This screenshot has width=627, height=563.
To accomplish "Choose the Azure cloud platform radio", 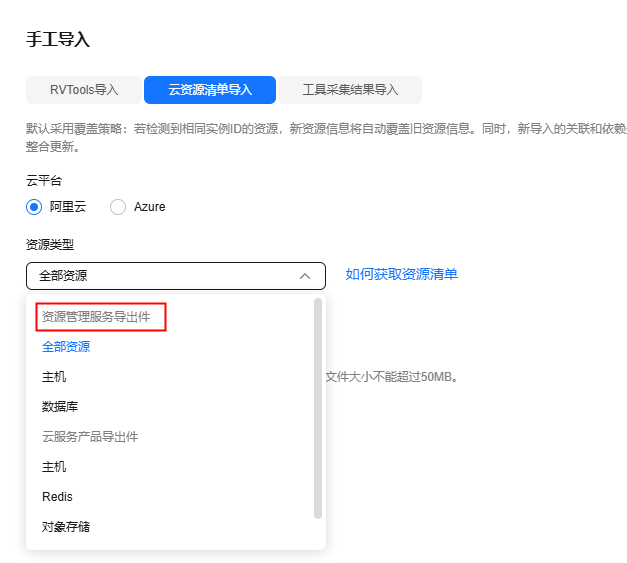I will [118, 207].
